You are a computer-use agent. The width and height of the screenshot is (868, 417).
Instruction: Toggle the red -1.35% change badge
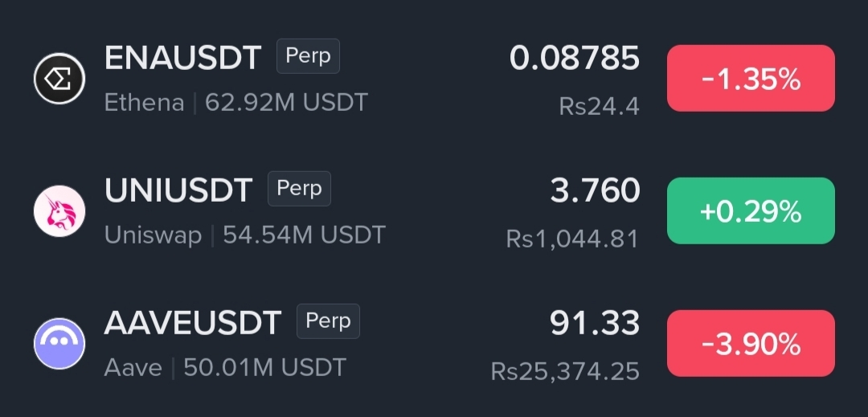click(751, 79)
